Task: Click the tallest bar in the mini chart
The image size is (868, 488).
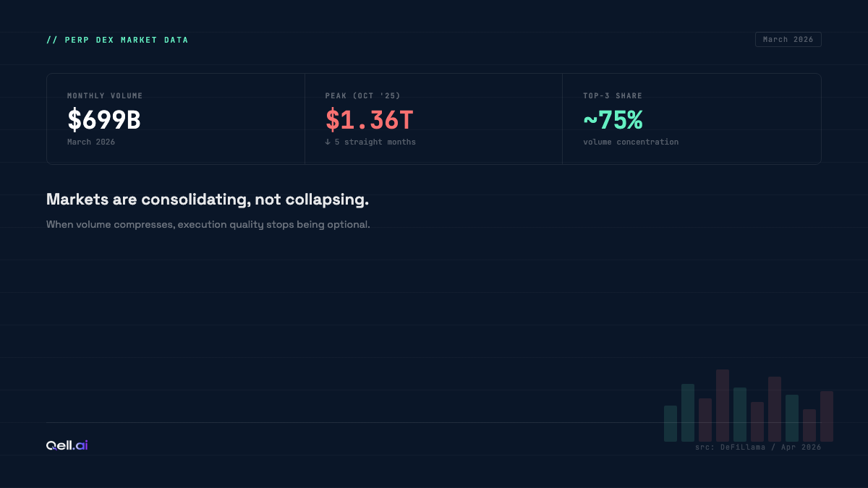Action: tap(723, 405)
